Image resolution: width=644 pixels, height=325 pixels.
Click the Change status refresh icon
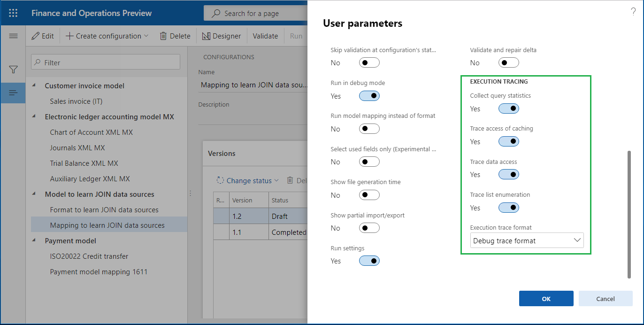click(x=220, y=180)
